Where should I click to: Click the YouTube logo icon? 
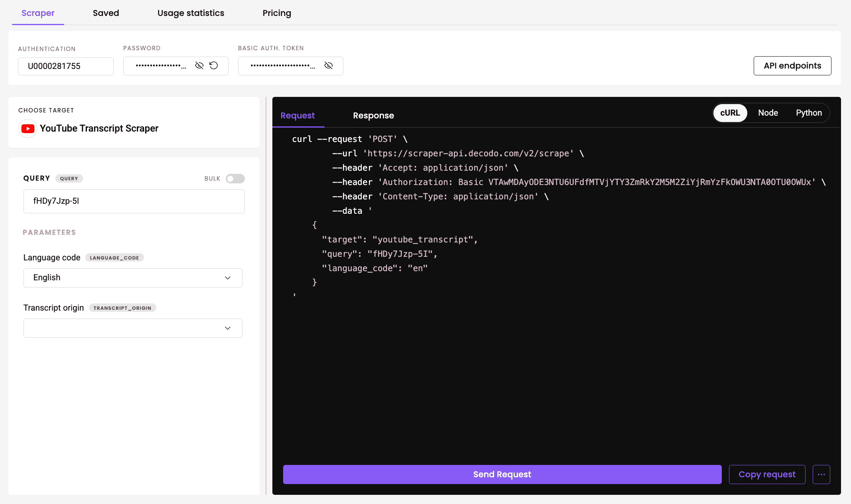tap(28, 128)
